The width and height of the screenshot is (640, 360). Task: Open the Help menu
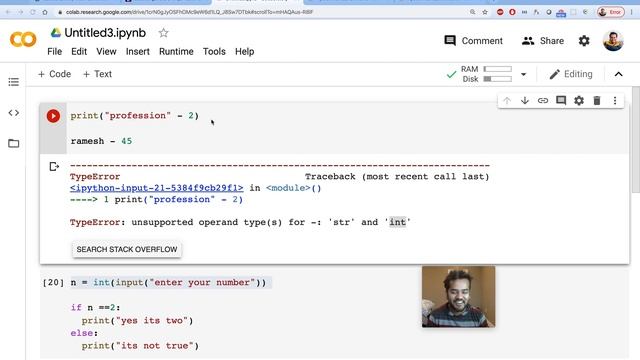click(244, 51)
